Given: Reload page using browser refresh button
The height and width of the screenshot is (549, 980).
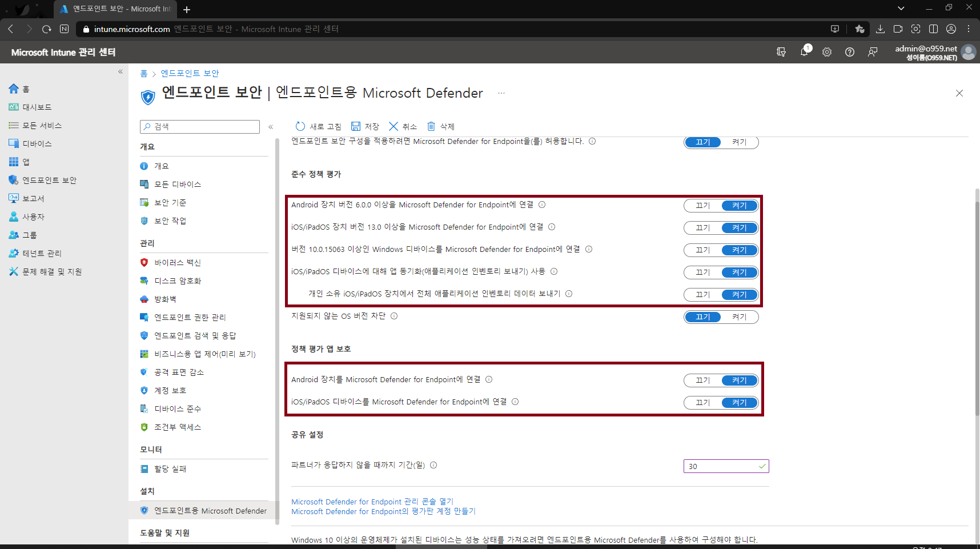Looking at the screenshot, I should point(46,29).
